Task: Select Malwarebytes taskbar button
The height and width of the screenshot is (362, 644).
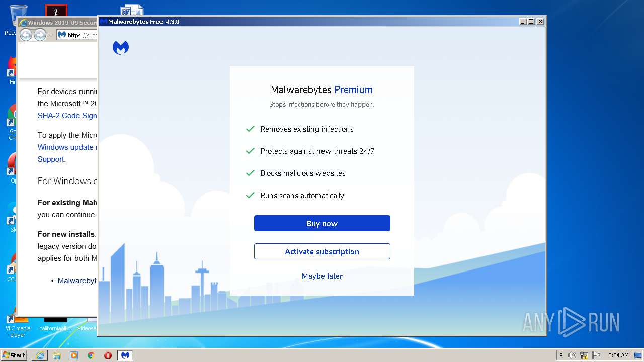Action: click(125, 355)
